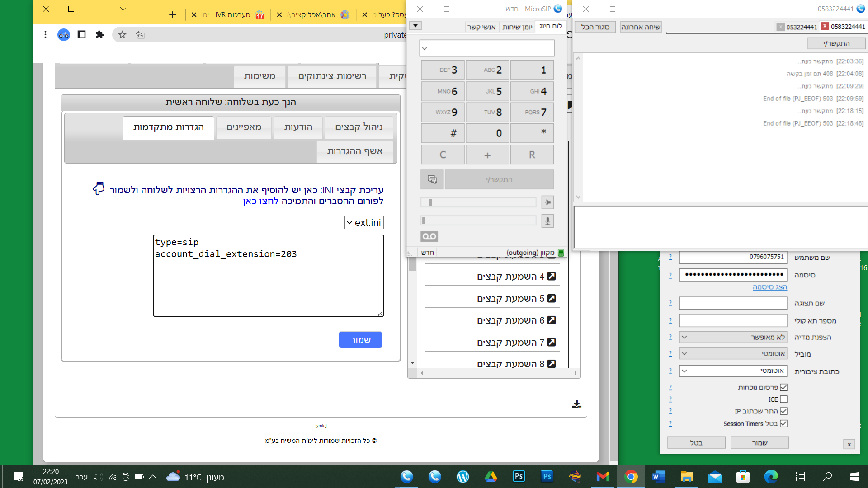Image resolution: width=868 pixels, height=488 pixels.
Task: Open Gmail from the taskbar
Action: (603, 477)
